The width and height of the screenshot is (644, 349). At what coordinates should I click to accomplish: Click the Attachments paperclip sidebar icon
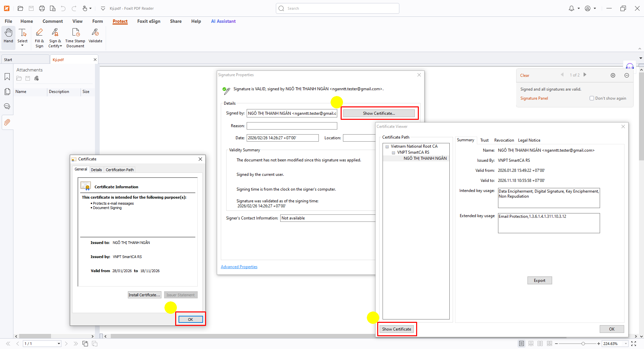(7, 122)
